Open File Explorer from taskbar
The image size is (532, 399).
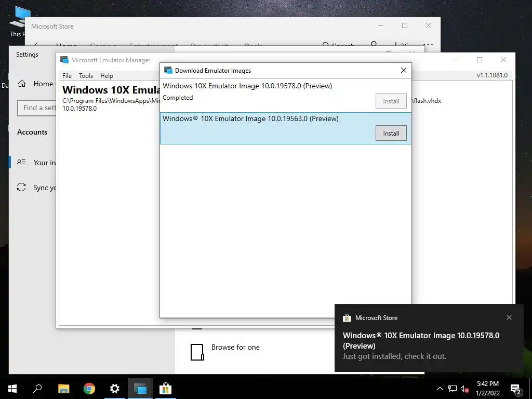click(63, 389)
